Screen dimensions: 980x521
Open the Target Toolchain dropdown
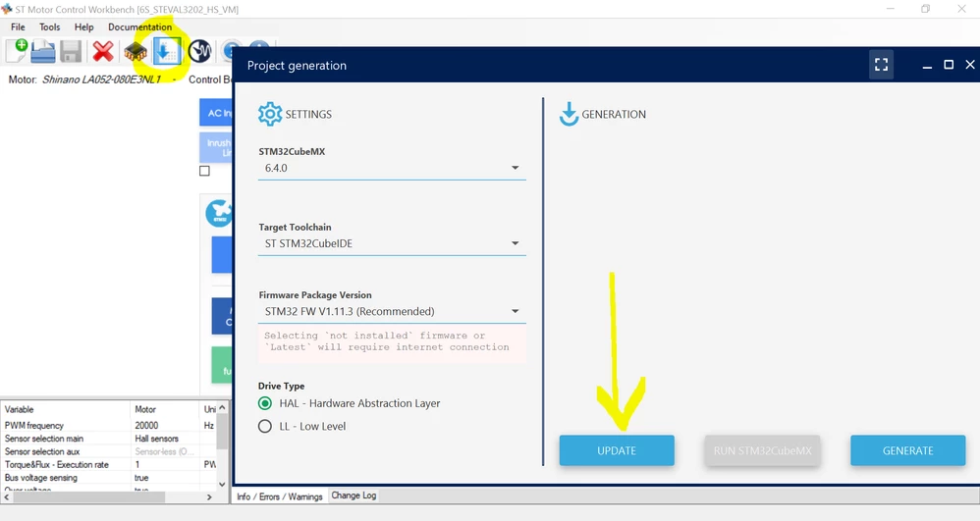coord(392,243)
